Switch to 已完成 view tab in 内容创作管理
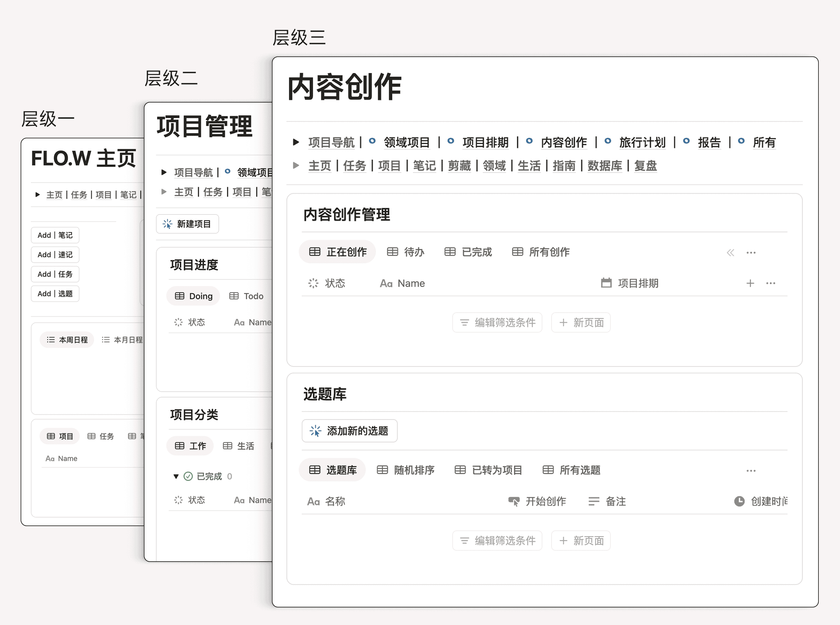Screen dimensions: 840x625 [x=468, y=252]
